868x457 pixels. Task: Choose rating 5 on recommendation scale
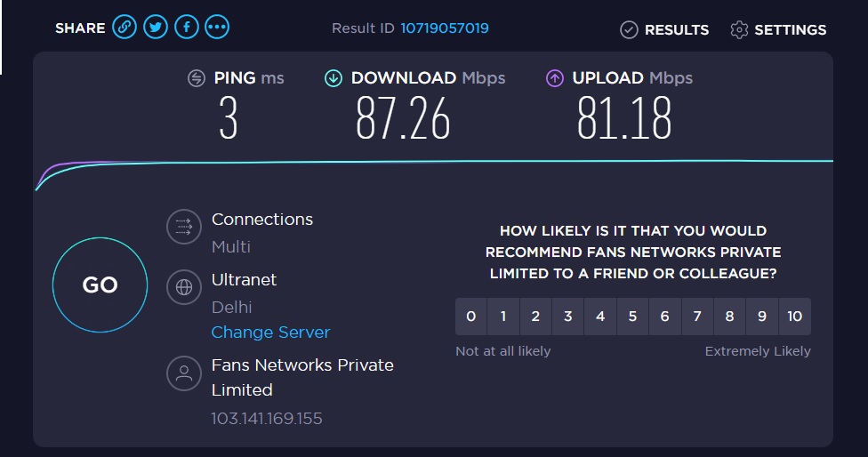point(632,317)
